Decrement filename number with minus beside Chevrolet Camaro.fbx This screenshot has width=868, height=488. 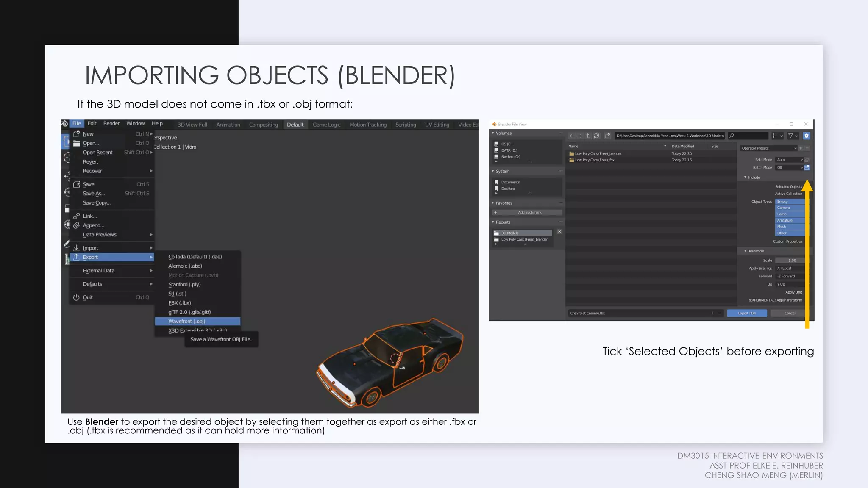[719, 313]
